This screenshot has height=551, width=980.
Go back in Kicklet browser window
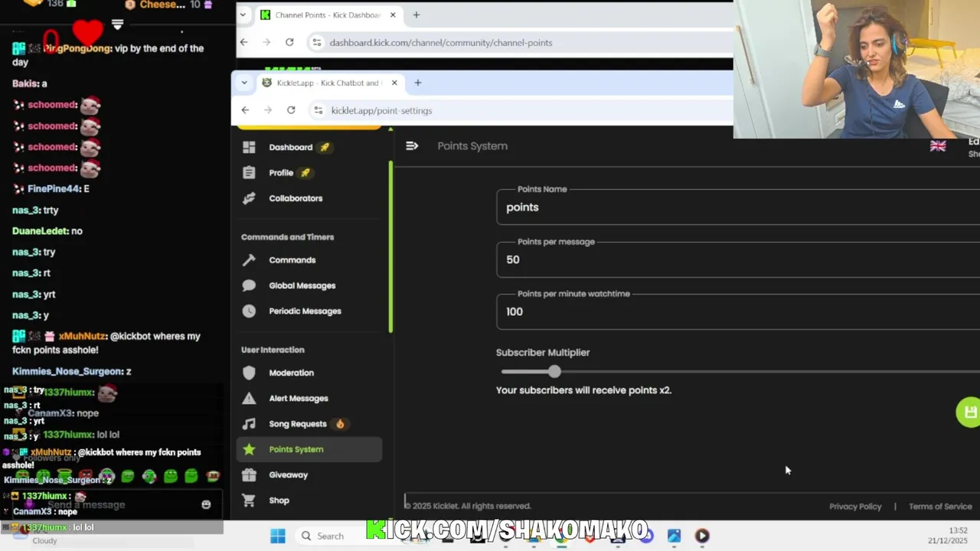(245, 110)
